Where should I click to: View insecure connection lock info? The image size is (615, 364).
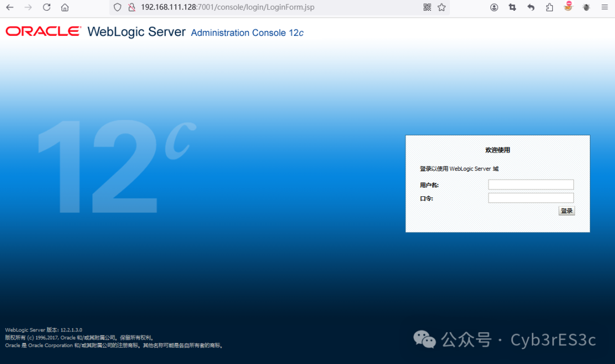[132, 7]
